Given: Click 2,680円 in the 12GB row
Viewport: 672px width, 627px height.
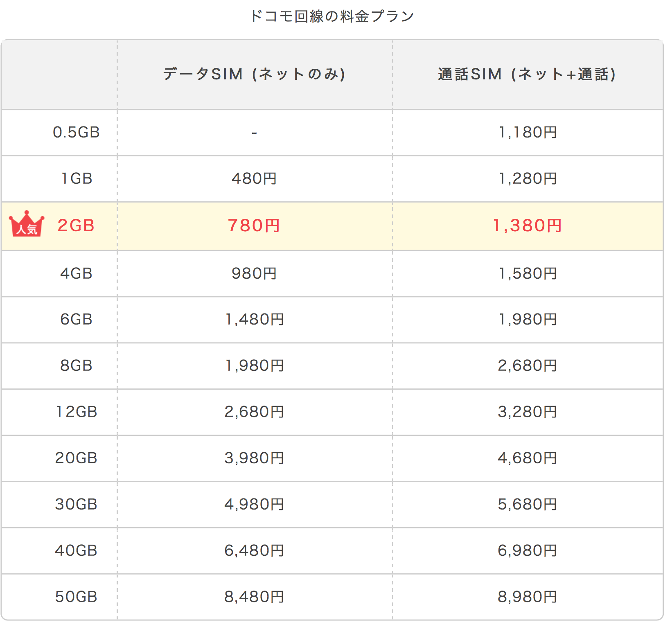Looking at the screenshot, I should [254, 412].
